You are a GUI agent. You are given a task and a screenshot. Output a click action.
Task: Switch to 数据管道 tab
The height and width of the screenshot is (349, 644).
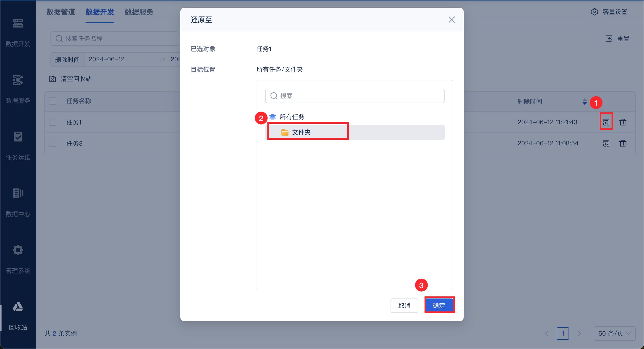tap(61, 12)
